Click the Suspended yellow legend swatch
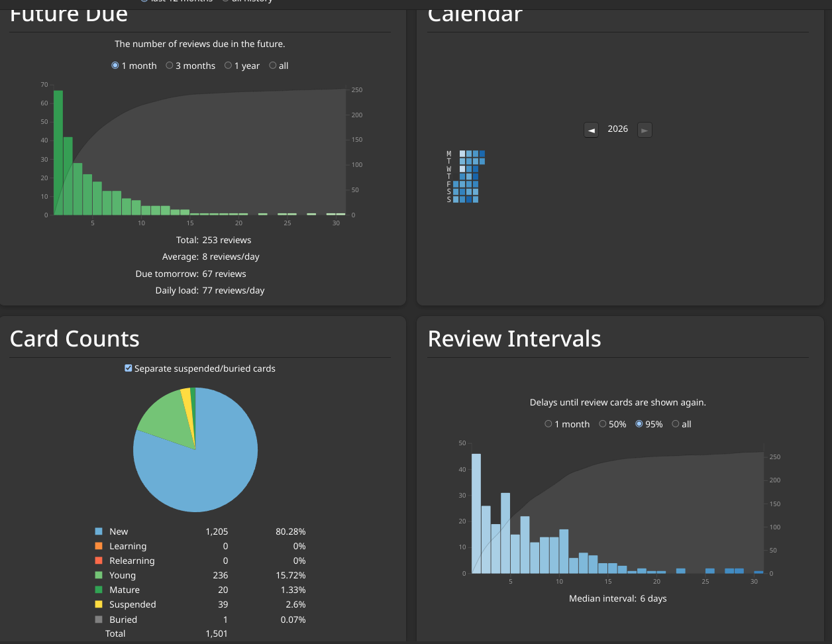This screenshot has height=644, width=832. tap(99, 604)
